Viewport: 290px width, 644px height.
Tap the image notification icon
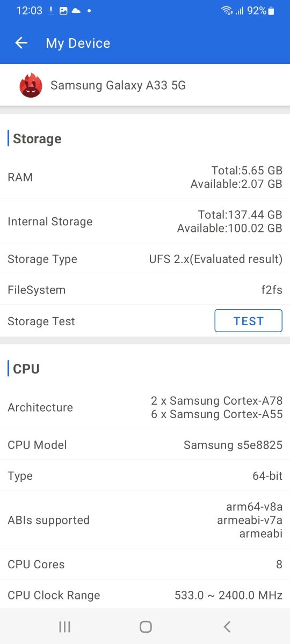click(x=63, y=11)
